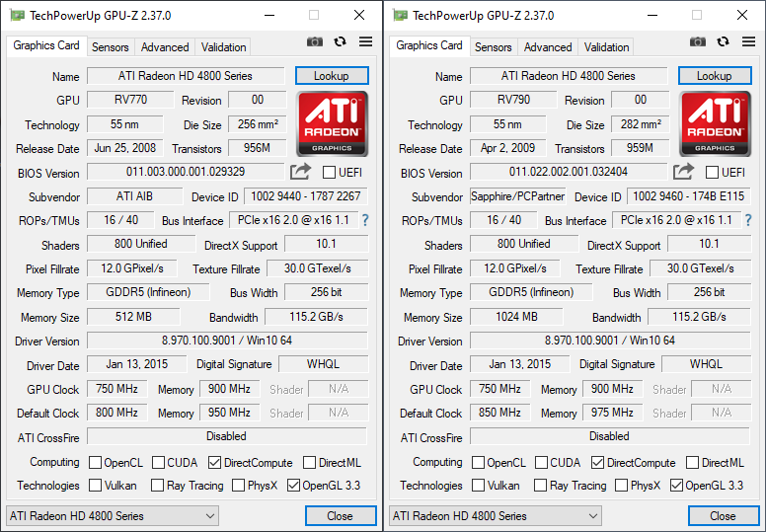This screenshot has width=766, height=532.
Task: Click Device ID 1002 9440 - 1787 2267
Action: click(x=306, y=196)
